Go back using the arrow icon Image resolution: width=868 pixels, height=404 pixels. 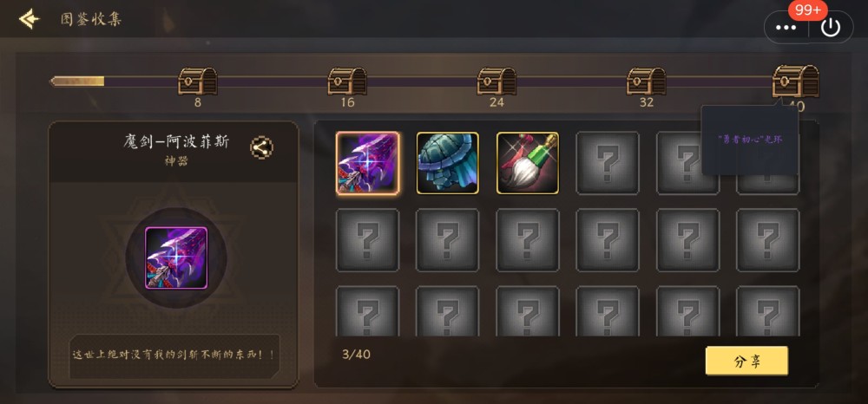tap(30, 19)
